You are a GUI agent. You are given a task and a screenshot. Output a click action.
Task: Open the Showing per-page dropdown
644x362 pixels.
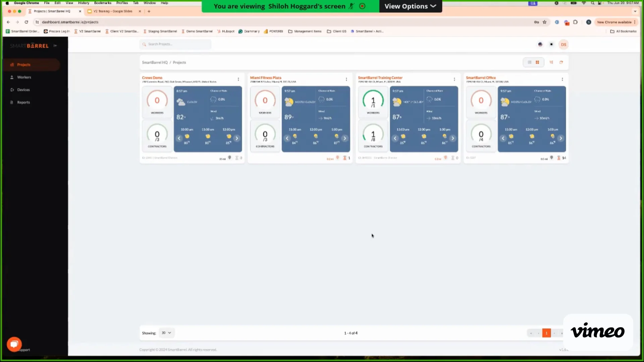click(167, 333)
